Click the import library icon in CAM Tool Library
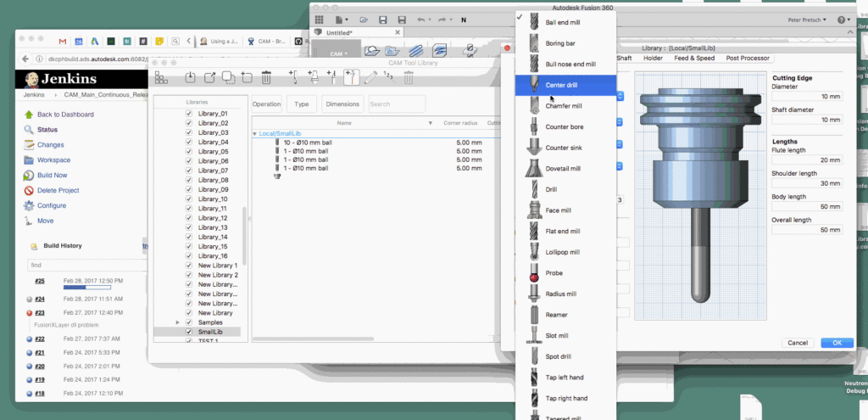The image size is (868, 420). point(190,77)
